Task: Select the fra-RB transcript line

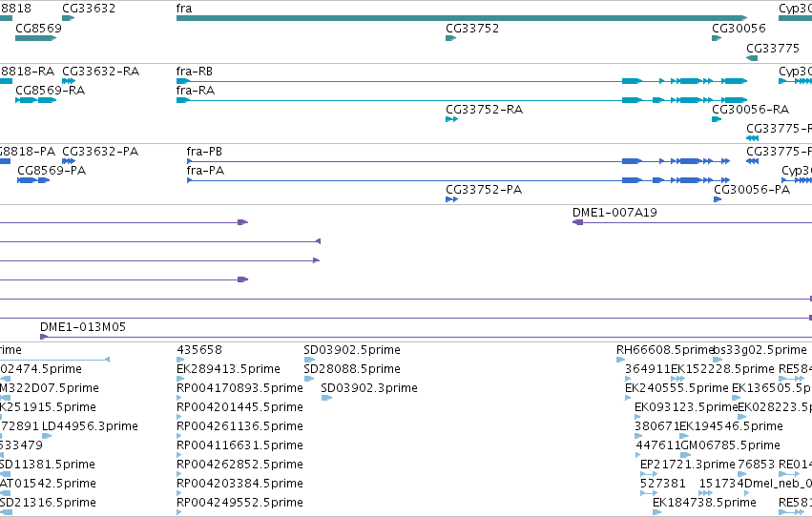Action: [x=462, y=81]
